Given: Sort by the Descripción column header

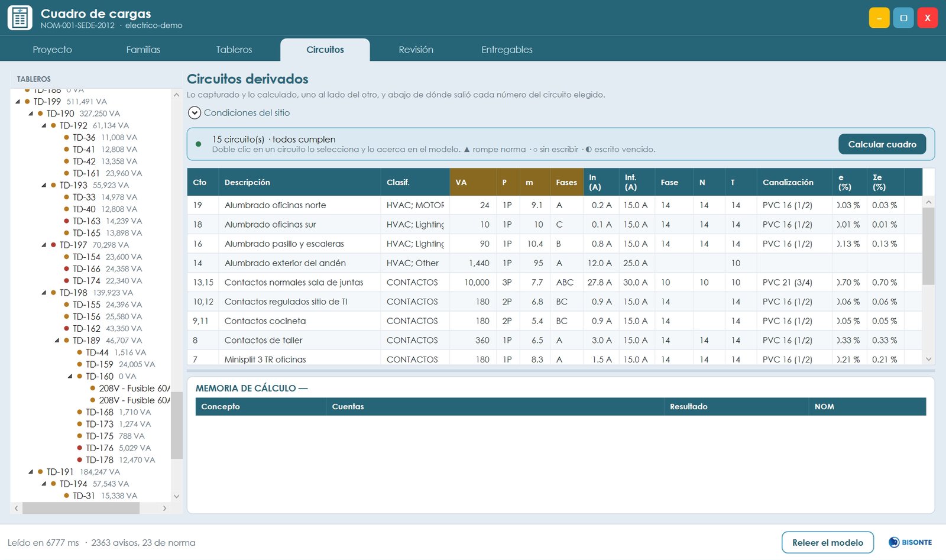Looking at the screenshot, I should click(299, 182).
